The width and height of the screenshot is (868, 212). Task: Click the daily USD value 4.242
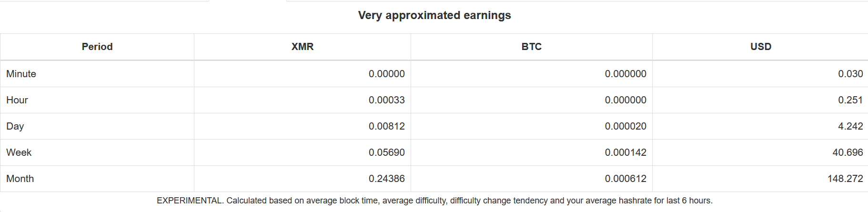coord(850,126)
